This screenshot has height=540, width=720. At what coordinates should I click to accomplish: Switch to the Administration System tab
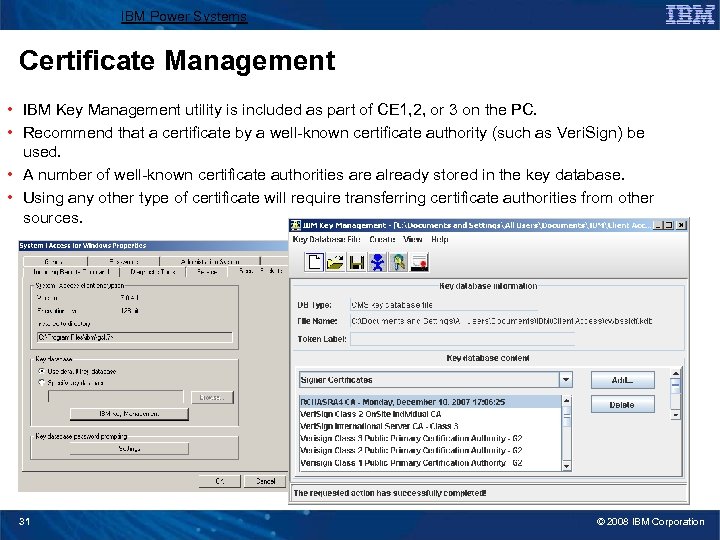(210, 261)
